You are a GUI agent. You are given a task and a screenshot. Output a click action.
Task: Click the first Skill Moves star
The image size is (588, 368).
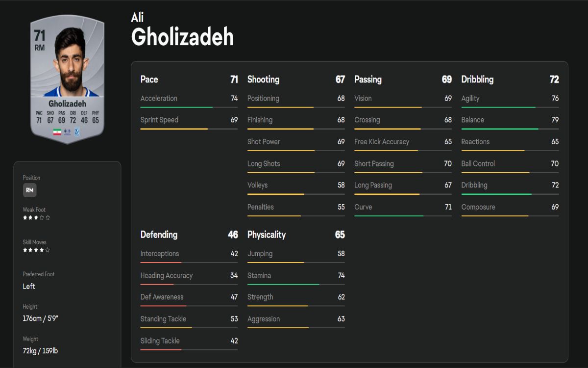pyautogui.click(x=25, y=250)
